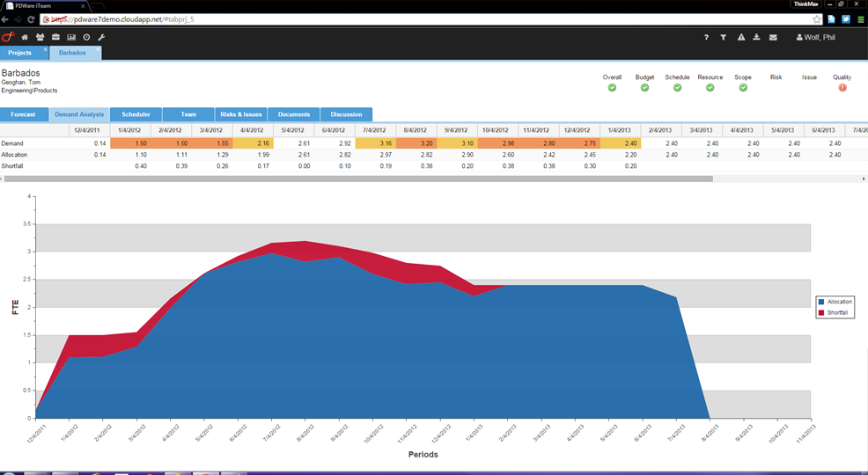
Task: Click the Twitter extension icon in the browser
Action: [x=846, y=19]
